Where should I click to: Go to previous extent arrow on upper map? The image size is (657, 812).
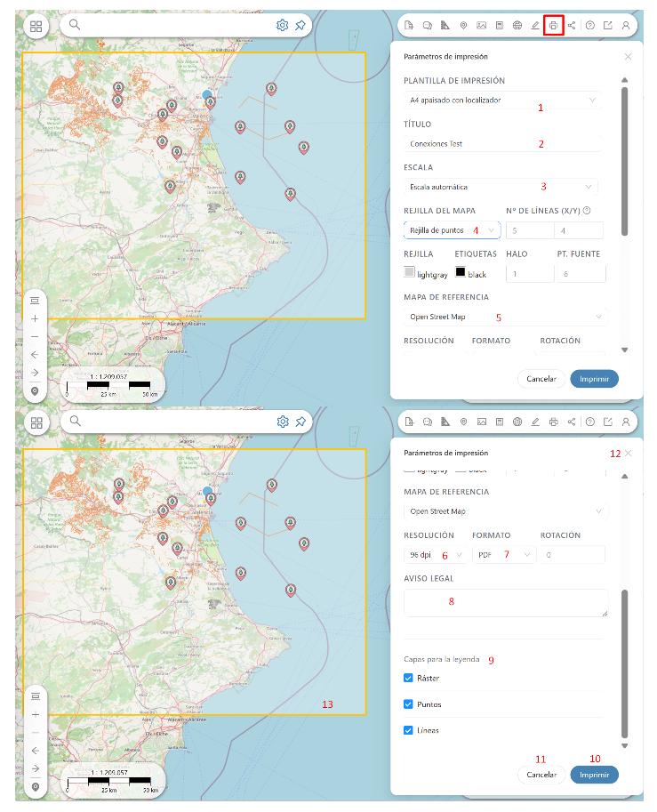pyautogui.click(x=35, y=355)
